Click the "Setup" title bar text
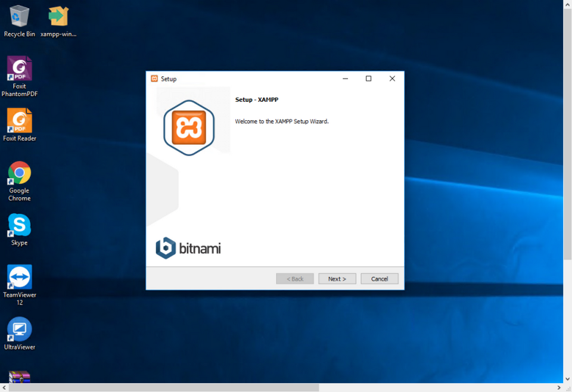 [169, 79]
